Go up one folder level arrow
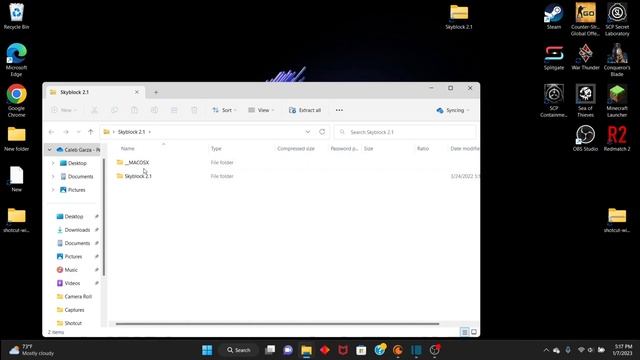The height and width of the screenshot is (360, 640). 91,132
